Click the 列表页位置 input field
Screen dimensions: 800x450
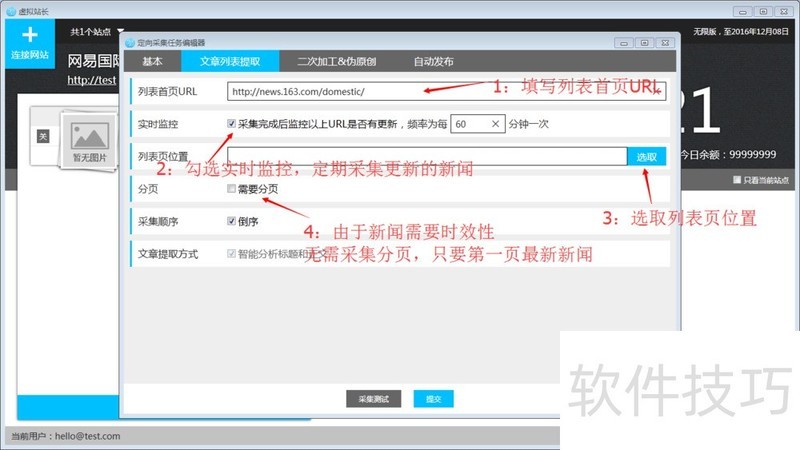(427, 156)
